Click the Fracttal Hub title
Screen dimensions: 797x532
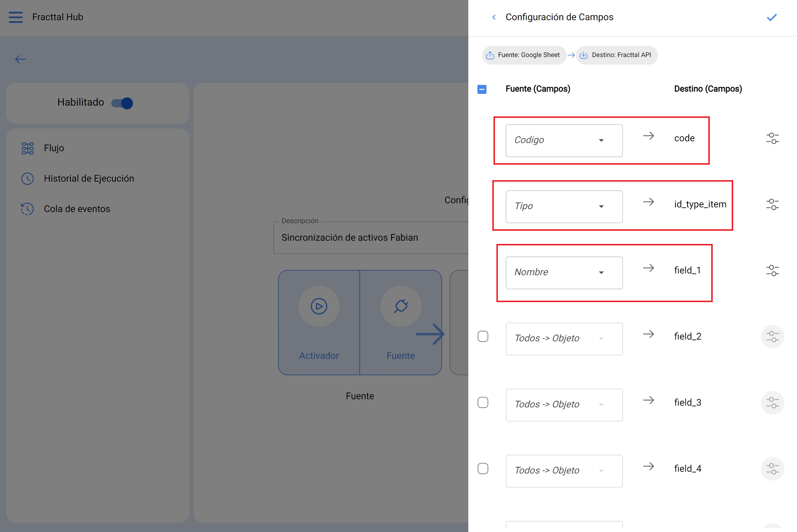tap(57, 17)
